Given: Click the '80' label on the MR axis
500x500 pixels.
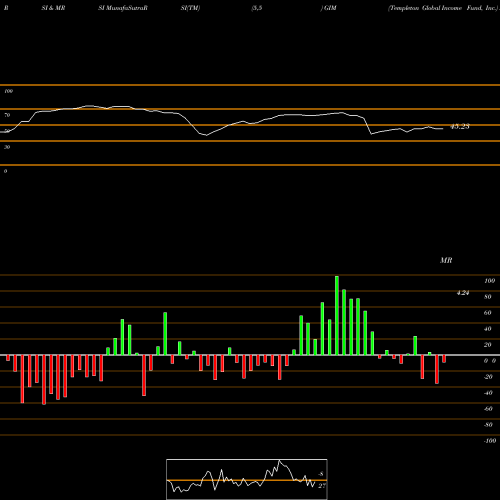Looking at the screenshot, I should 488,297.
